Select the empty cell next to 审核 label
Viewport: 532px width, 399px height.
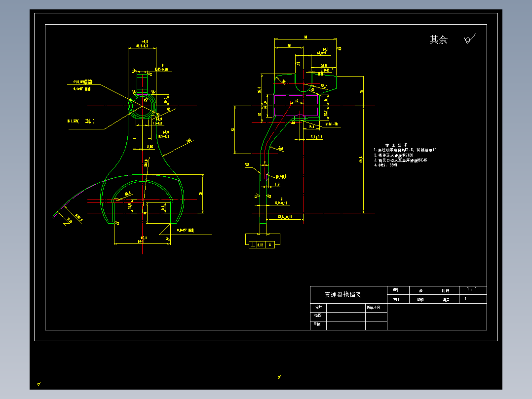click(x=346, y=325)
